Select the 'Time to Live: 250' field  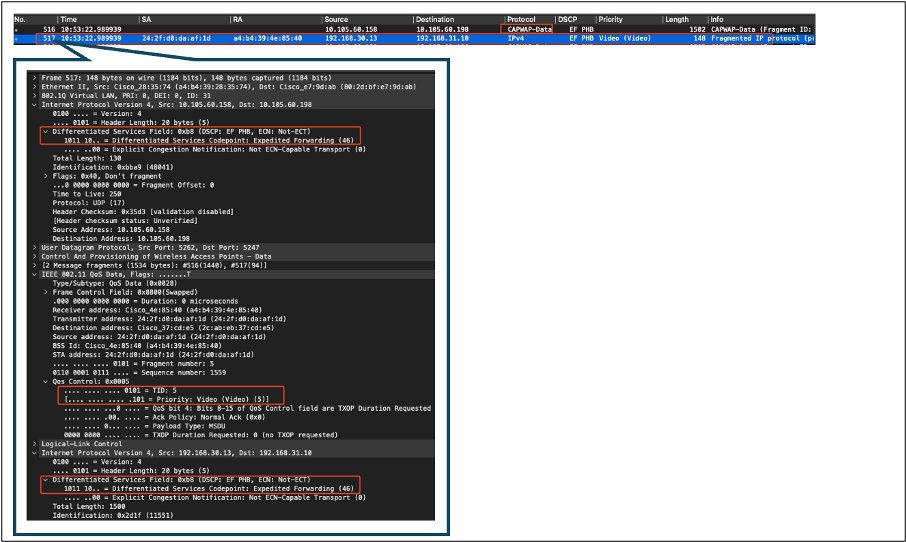pos(87,194)
